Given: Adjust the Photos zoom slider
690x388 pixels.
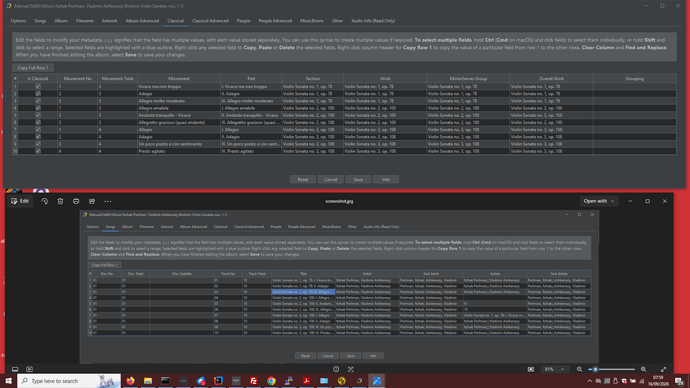Looking at the screenshot, I should [x=612, y=369].
